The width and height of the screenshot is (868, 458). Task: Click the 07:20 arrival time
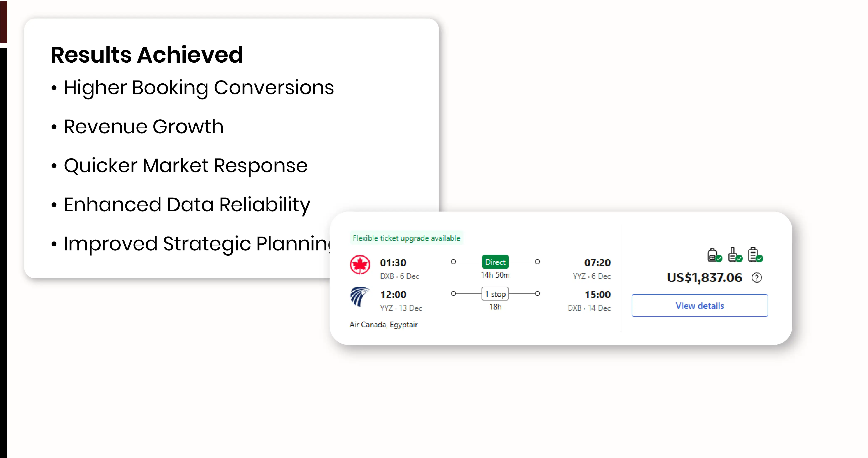[597, 262]
